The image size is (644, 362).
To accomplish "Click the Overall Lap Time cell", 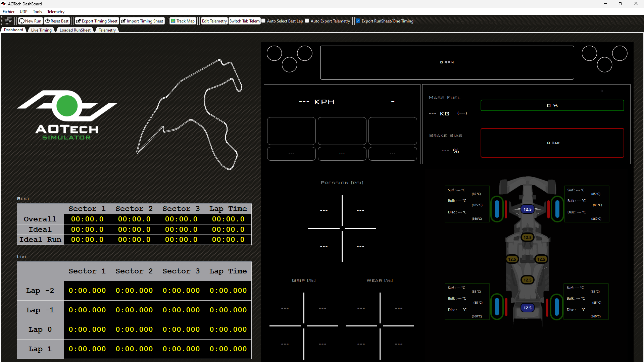I will coord(228,219).
